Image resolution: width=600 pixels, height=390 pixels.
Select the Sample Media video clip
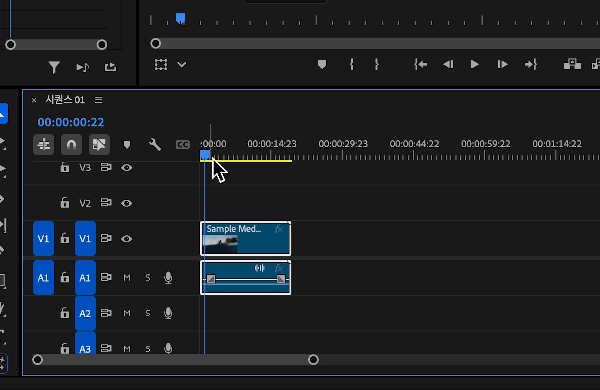(245, 238)
